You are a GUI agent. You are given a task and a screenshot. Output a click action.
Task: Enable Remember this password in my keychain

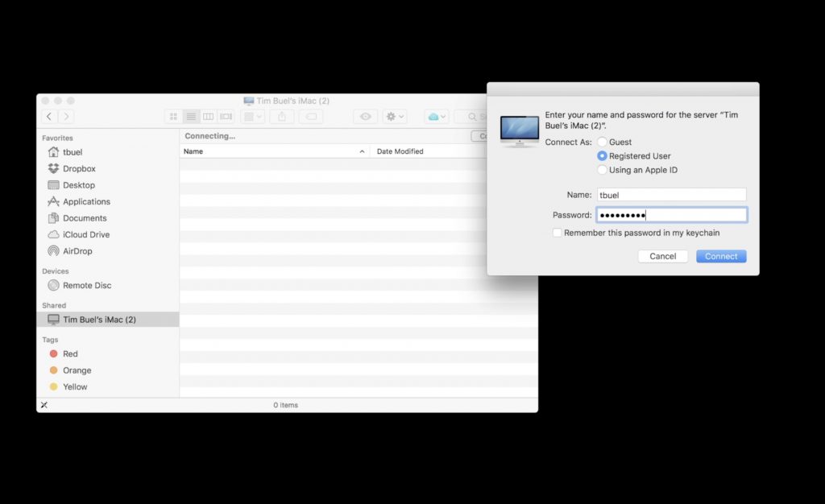[557, 233]
